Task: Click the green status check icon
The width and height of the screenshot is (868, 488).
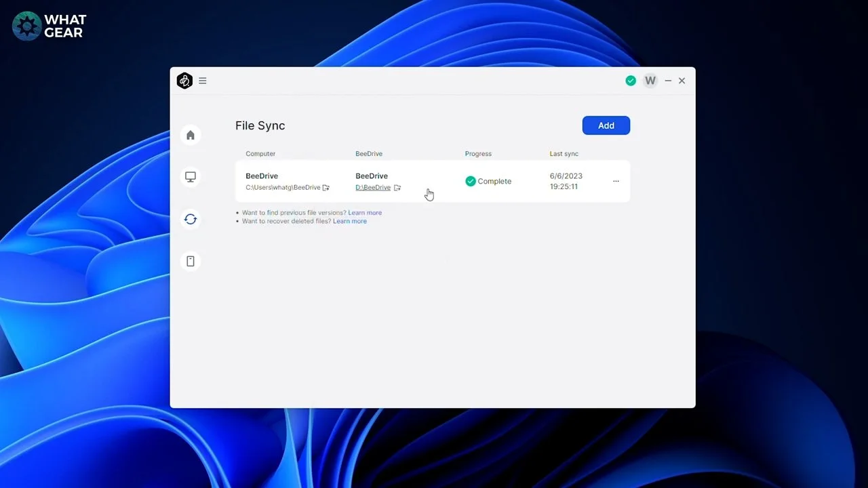Action: coord(631,81)
